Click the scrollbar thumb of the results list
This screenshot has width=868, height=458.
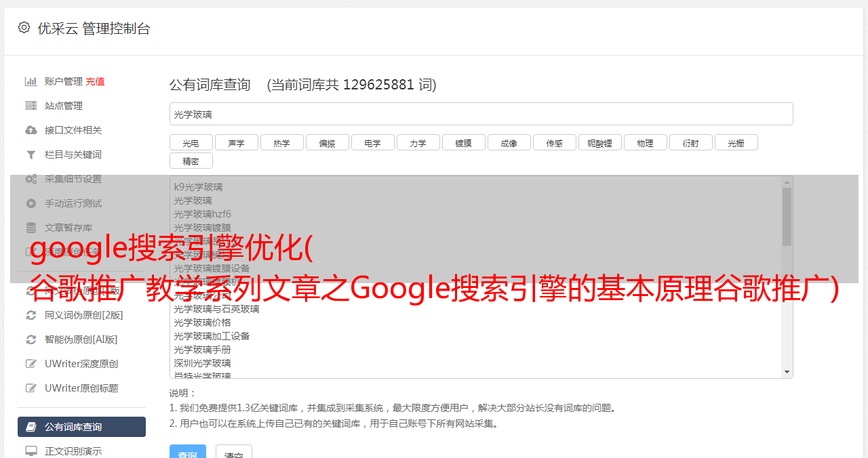click(787, 217)
